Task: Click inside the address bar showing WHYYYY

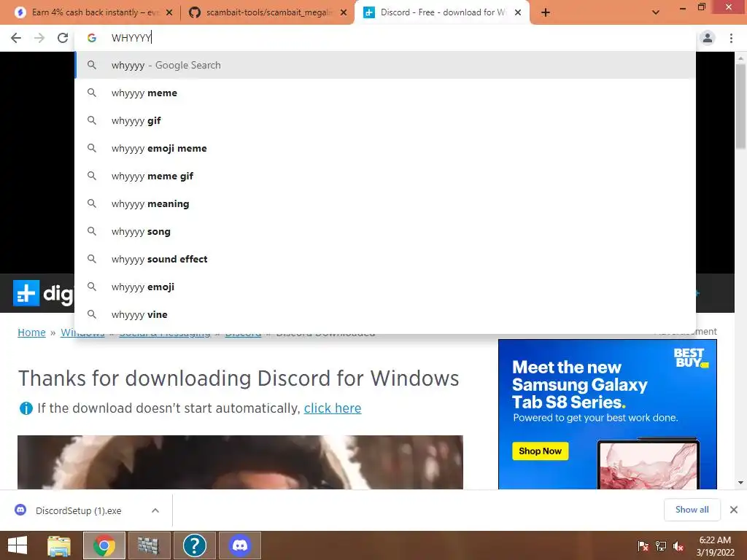Action: click(385, 38)
